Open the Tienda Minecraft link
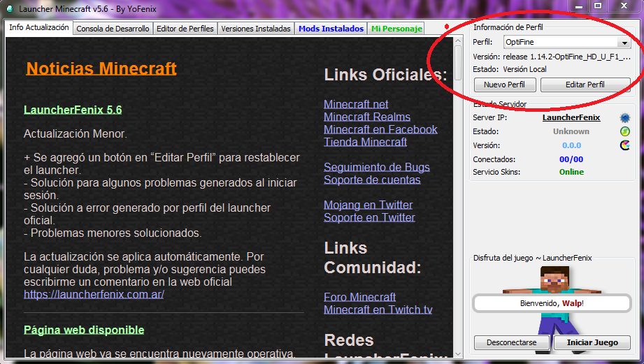644x364 pixels. pos(366,142)
